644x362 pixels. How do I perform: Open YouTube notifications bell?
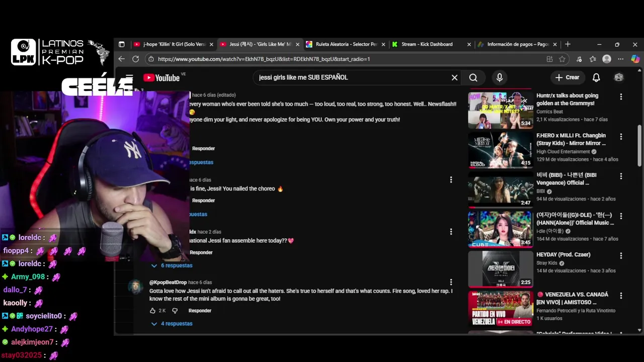coord(596,77)
